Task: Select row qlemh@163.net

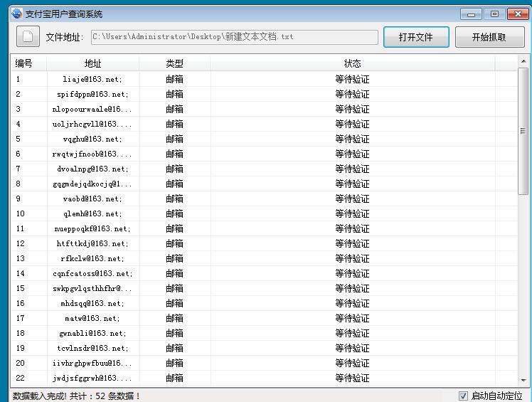Action: point(265,213)
